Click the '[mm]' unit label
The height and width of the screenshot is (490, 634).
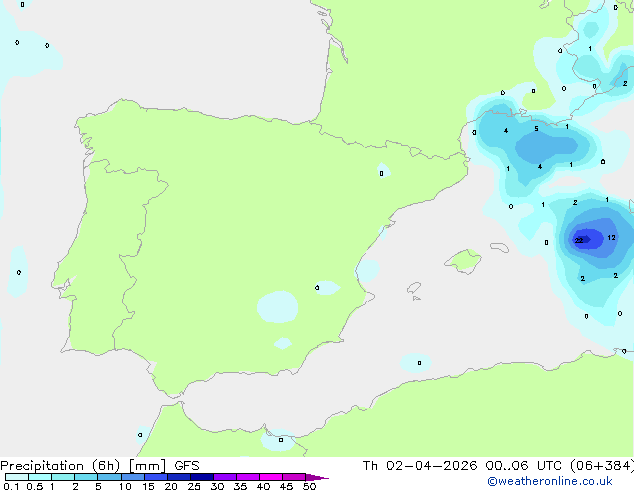point(148,466)
